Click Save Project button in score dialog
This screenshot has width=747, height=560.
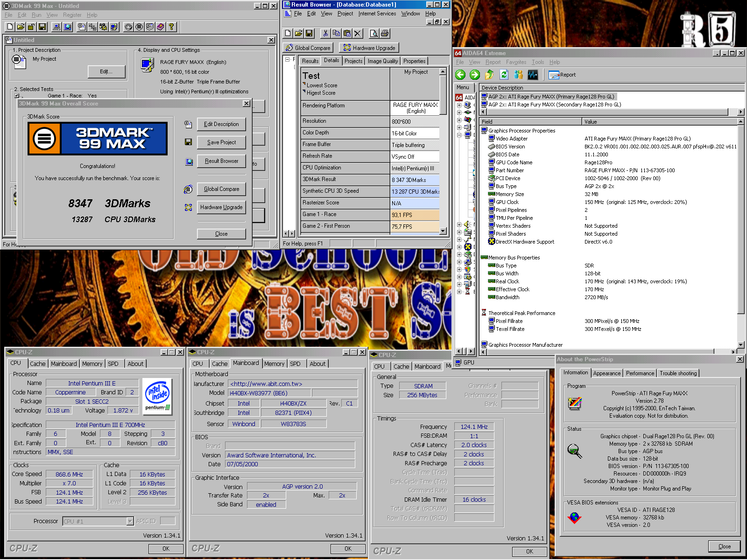[221, 142]
